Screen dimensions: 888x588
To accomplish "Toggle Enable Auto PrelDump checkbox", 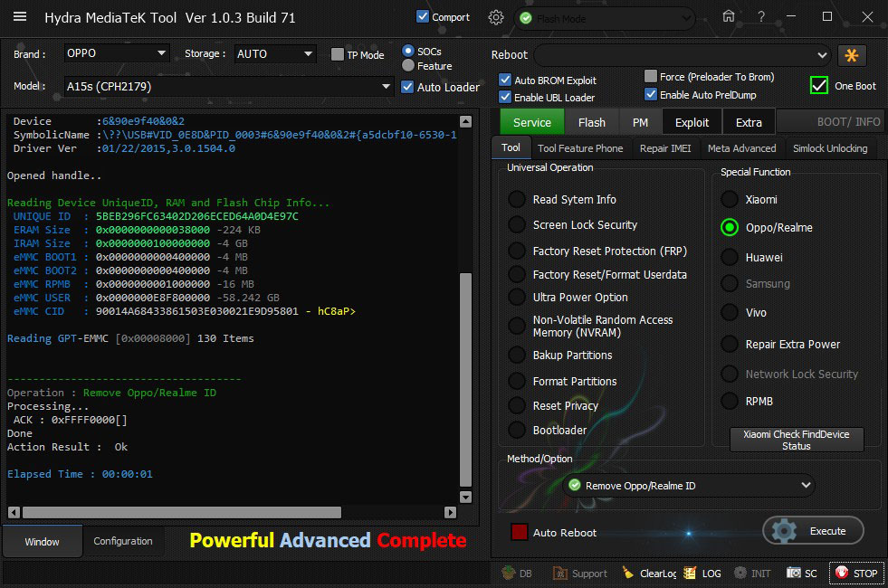I will 651,94.
